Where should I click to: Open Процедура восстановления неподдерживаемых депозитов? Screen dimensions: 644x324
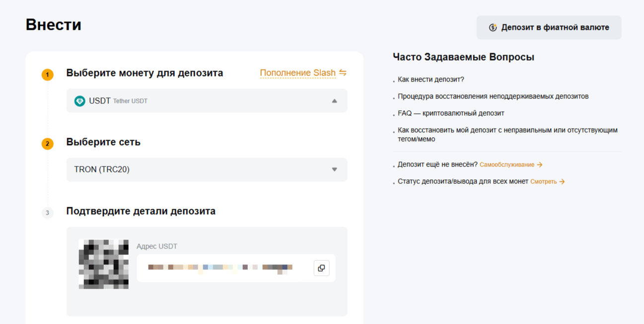tap(493, 96)
